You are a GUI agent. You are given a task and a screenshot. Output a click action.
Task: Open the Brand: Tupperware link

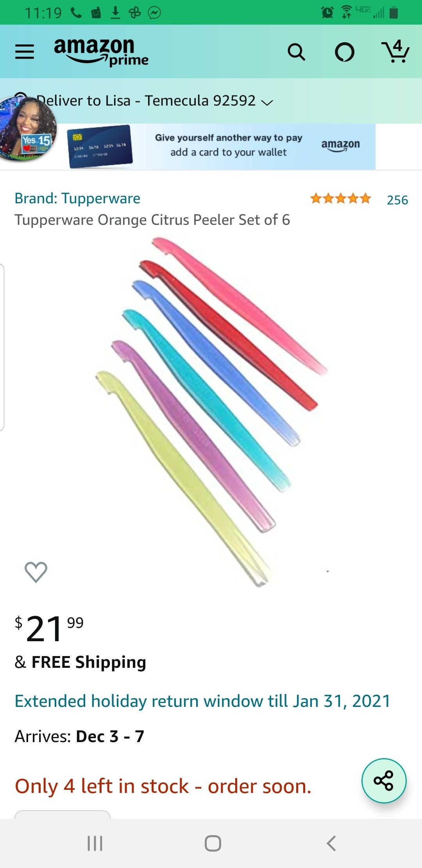click(x=77, y=199)
